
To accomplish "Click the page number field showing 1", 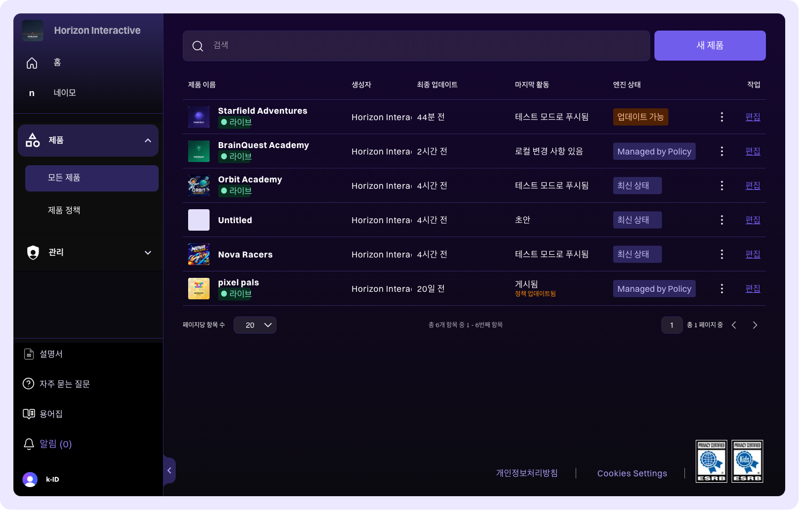I will (x=672, y=325).
